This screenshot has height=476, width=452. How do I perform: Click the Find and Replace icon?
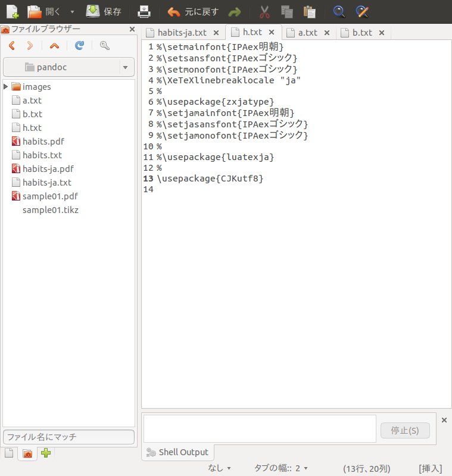(362, 12)
